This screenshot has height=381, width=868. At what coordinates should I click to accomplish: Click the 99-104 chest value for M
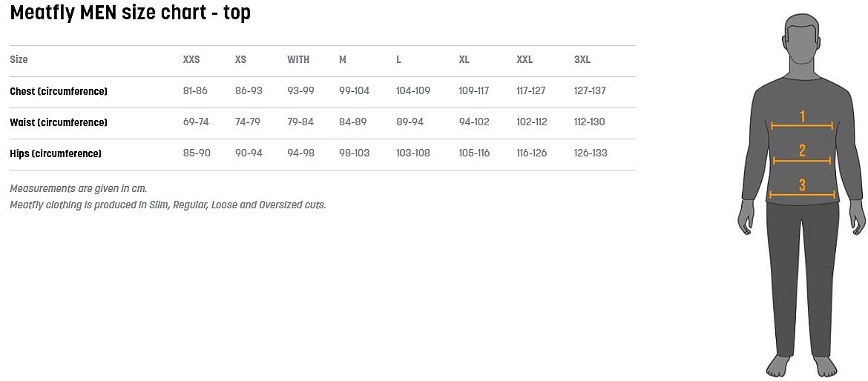click(x=354, y=91)
